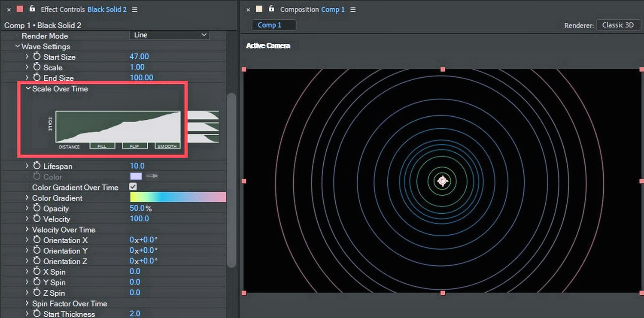This screenshot has height=318, width=644.
Task: Expand Spin Factor Over Time section
Action: tap(27, 303)
